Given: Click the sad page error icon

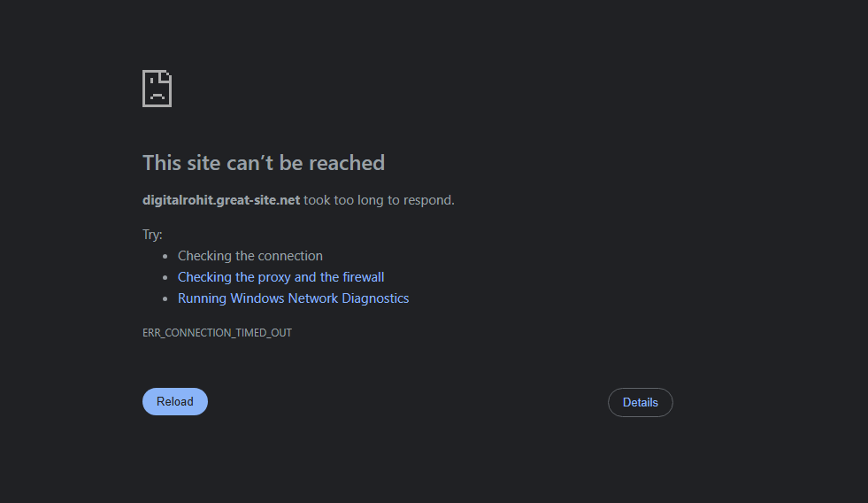Looking at the screenshot, I should (157, 89).
